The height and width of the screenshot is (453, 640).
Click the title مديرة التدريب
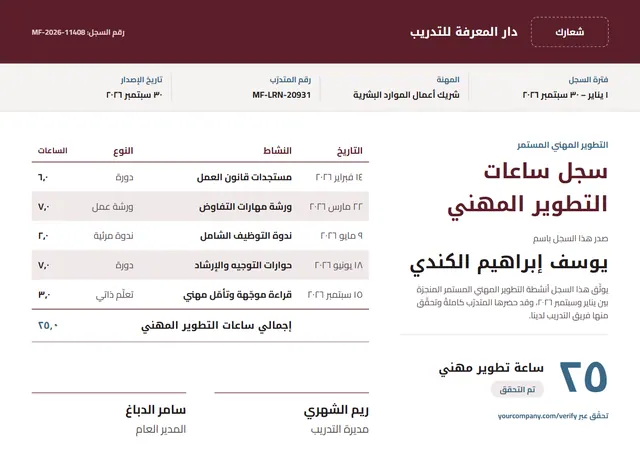[340, 429]
